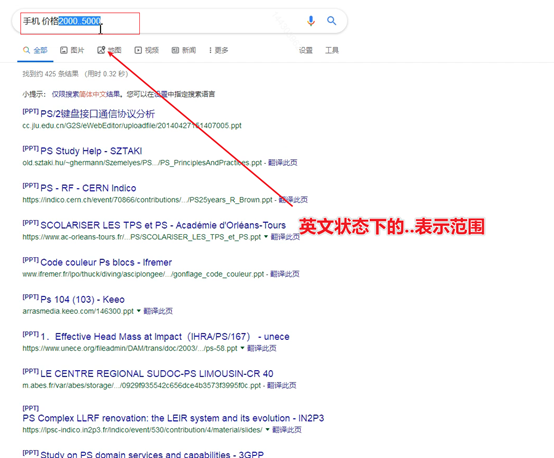The height and width of the screenshot is (458, 554).
Task: Click 翻译此页 for the Orléans-Tours result
Action: tap(285, 237)
